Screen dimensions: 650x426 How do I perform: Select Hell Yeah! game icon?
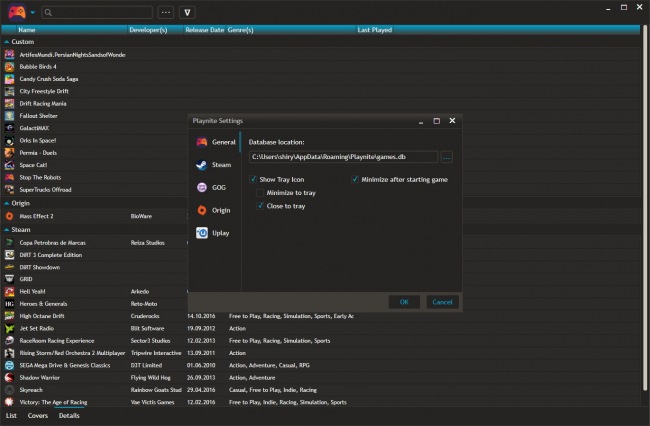click(9, 292)
